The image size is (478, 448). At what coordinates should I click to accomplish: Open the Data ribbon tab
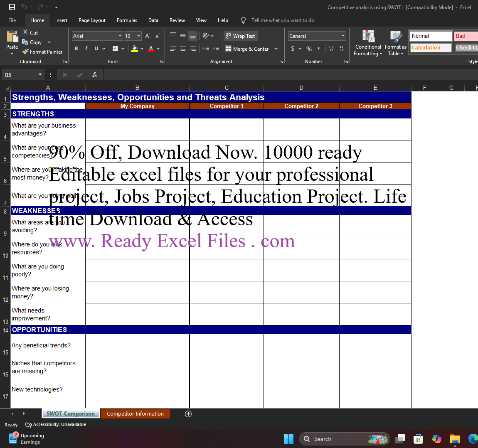tap(153, 20)
